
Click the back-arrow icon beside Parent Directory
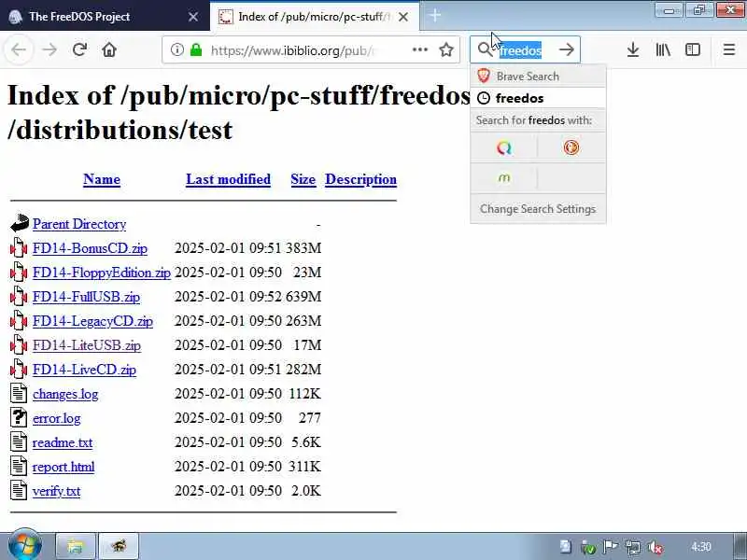click(x=19, y=223)
